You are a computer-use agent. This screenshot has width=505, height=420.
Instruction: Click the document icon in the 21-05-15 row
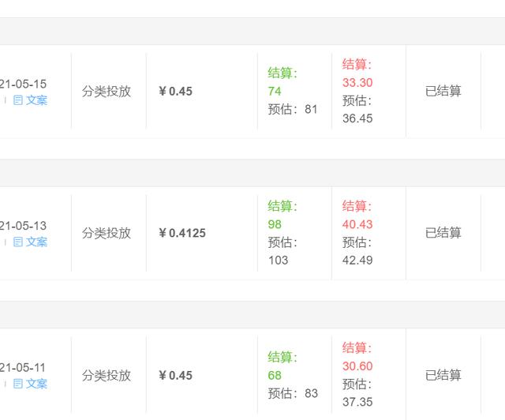pyautogui.click(x=17, y=100)
